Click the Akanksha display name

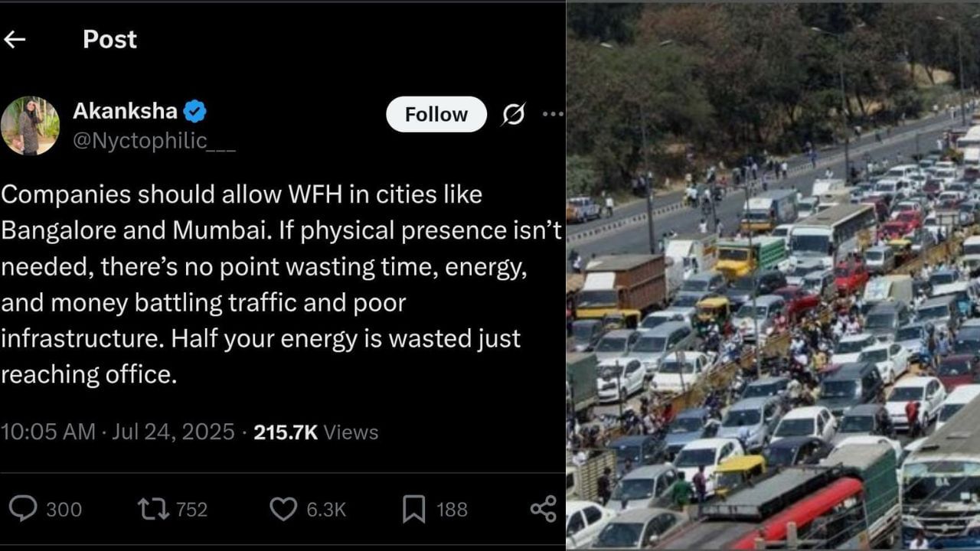(125, 112)
